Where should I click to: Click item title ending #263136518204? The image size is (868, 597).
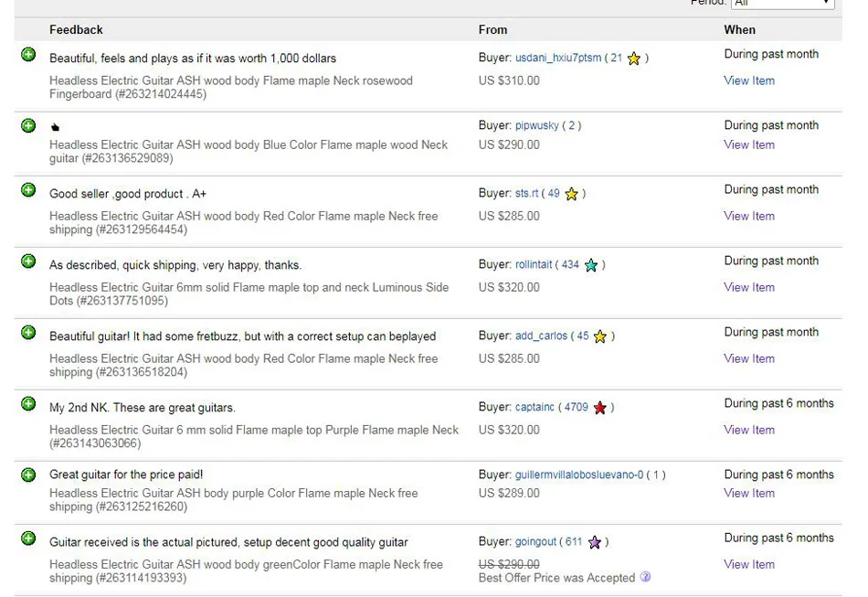click(x=244, y=366)
